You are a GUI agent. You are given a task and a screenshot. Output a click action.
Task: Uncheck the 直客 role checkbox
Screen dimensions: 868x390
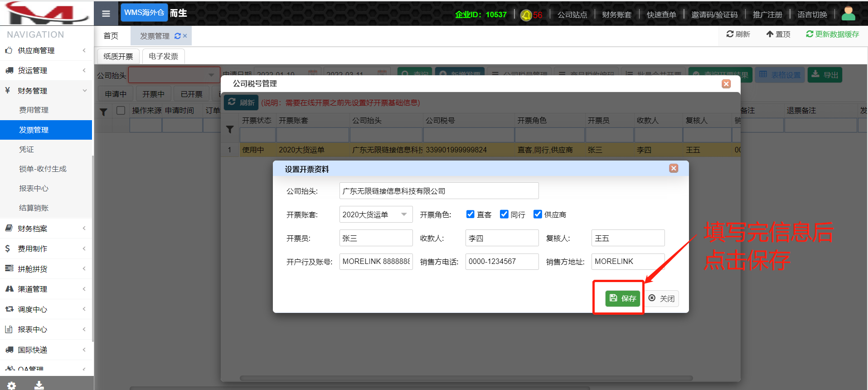click(x=470, y=214)
